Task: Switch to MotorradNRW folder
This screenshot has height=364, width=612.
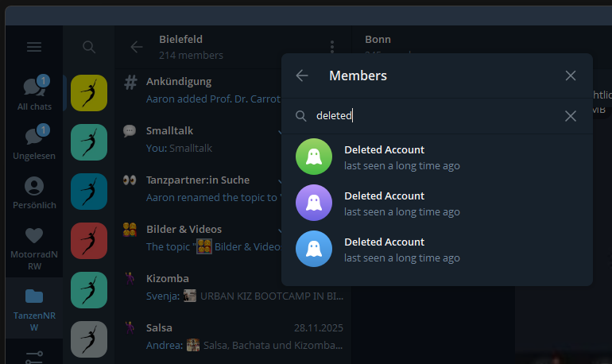Action: [x=34, y=242]
